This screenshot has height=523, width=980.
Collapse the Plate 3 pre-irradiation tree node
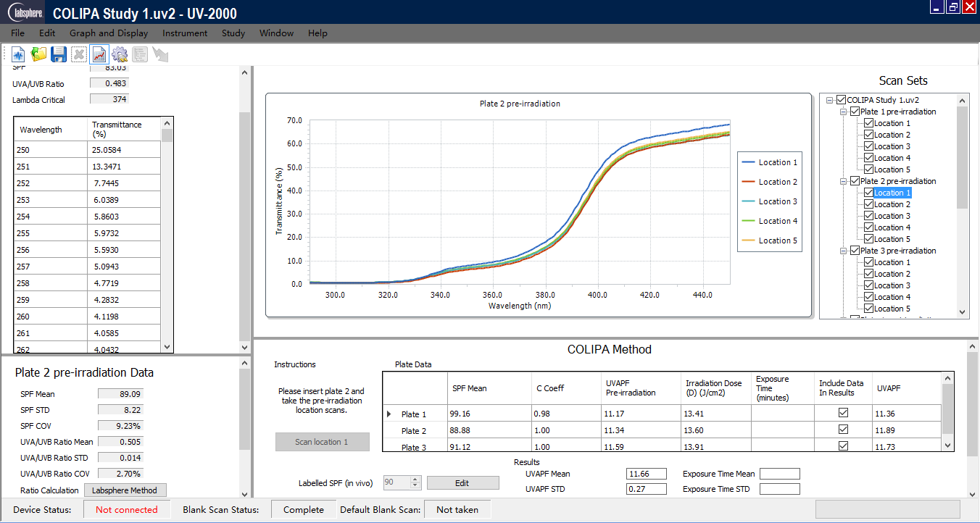(x=843, y=251)
